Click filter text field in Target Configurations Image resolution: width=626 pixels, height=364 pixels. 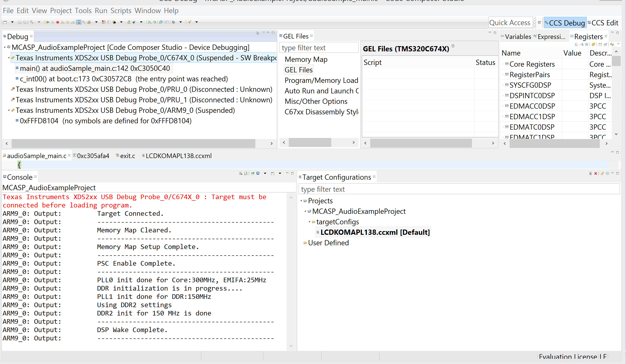tap(459, 189)
